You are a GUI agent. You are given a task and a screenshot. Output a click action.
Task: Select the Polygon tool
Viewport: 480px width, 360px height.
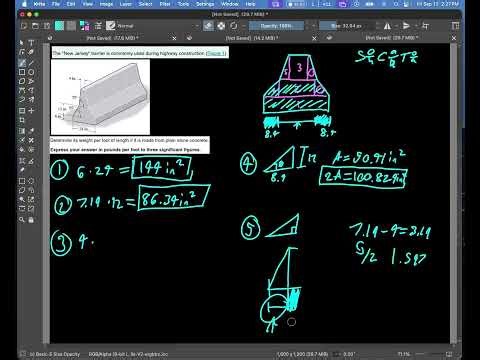point(22,81)
